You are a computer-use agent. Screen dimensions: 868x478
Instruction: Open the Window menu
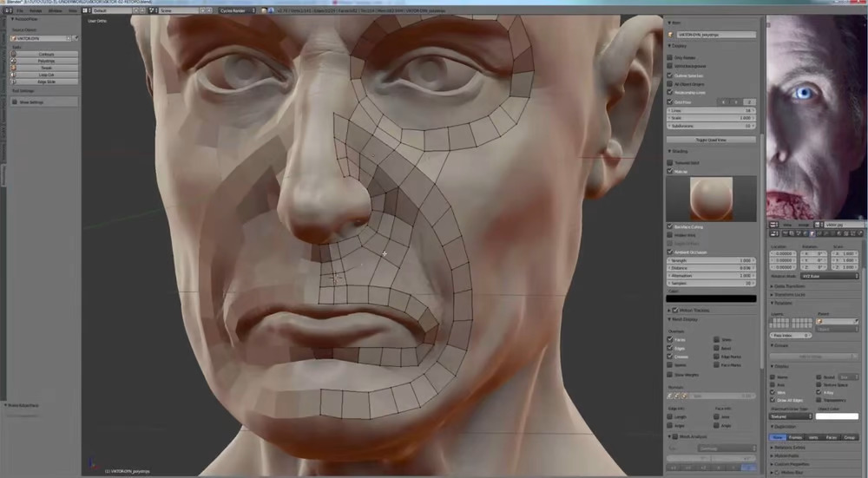[x=55, y=10]
